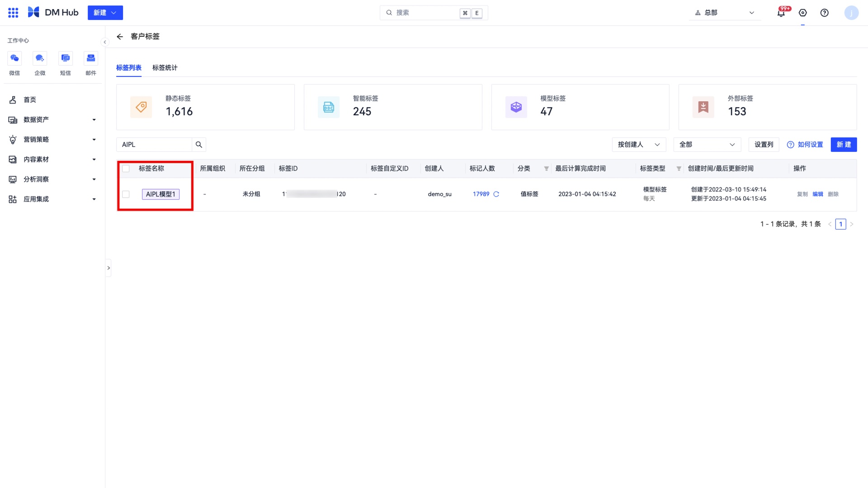
Task: Click the 静态标签 card icon
Action: tap(141, 107)
